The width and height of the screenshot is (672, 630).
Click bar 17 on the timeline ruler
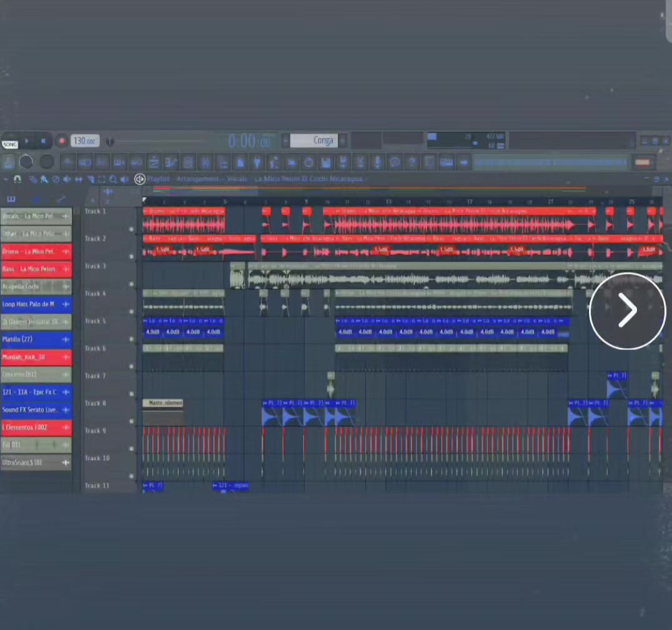click(x=470, y=202)
